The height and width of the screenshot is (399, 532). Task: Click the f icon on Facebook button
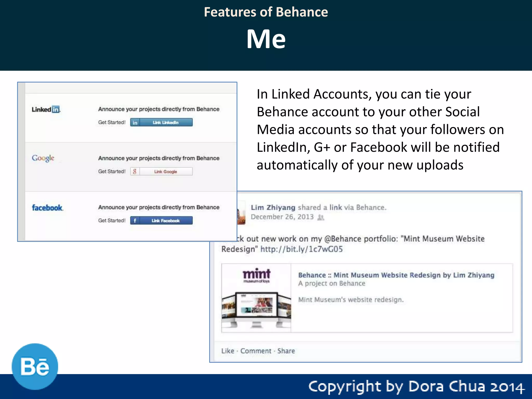pos(135,221)
